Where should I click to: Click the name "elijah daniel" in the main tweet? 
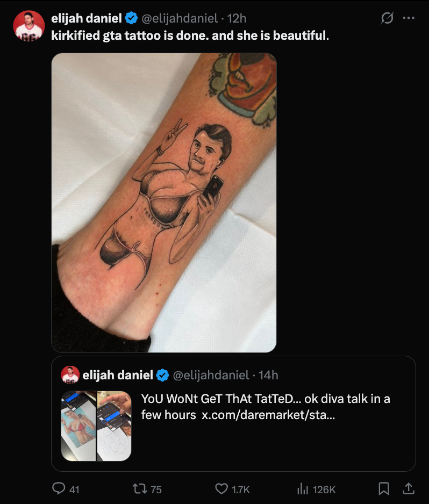point(86,18)
